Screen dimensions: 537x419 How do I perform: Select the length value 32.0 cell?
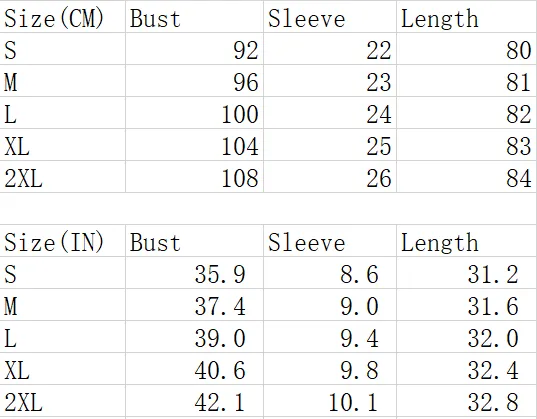467,336
